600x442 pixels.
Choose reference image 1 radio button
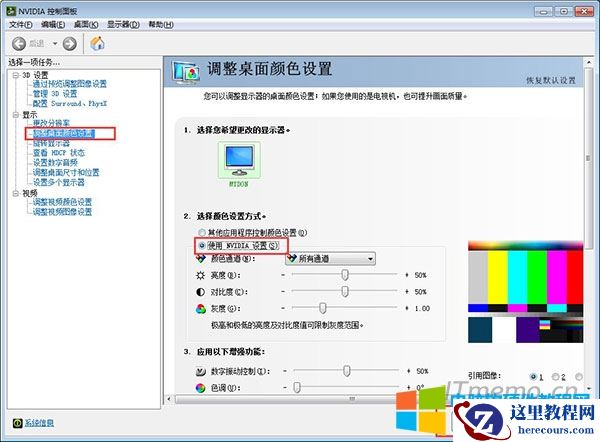pyautogui.click(x=533, y=377)
